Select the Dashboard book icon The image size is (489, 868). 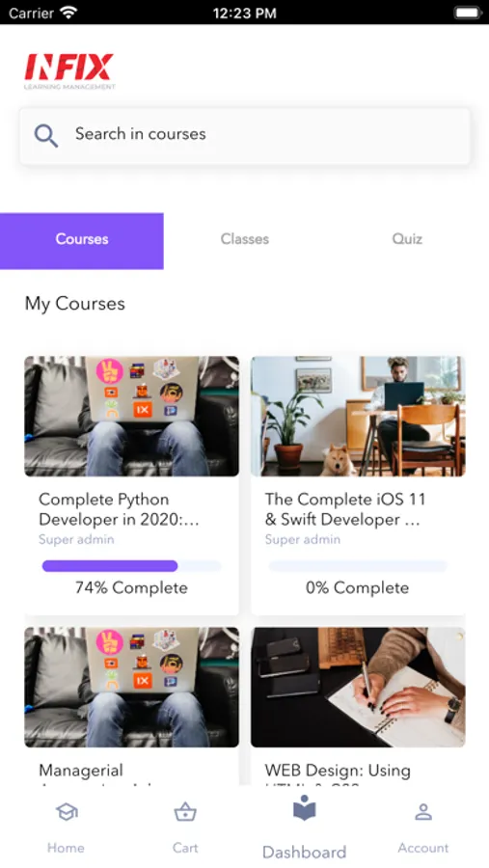click(304, 807)
